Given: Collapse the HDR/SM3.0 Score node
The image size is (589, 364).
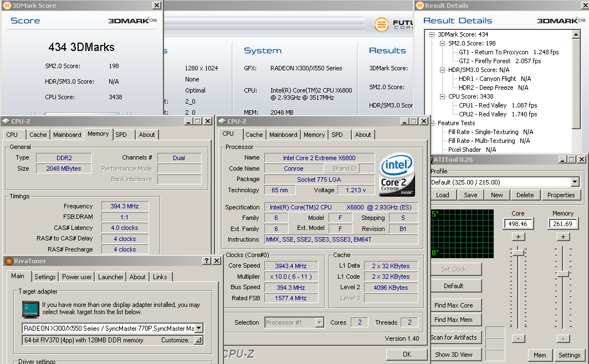Looking at the screenshot, I should point(443,70).
